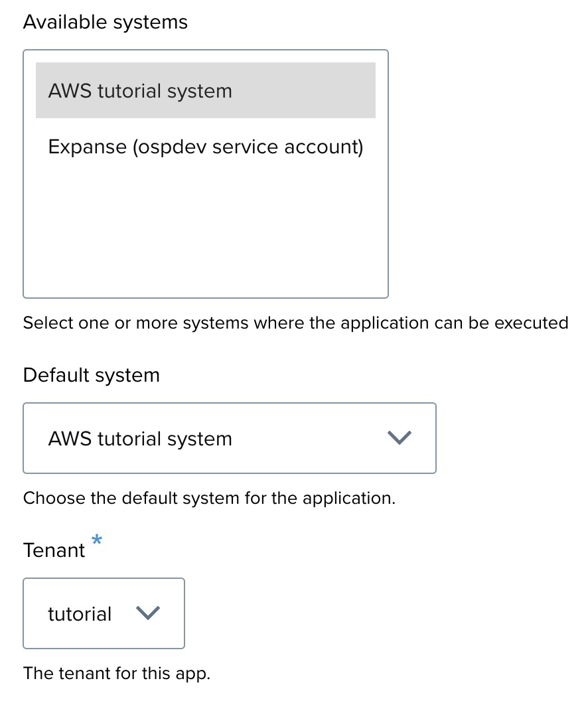
Task: Click empty space inside Available systems listbox
Action: (x=205, y=232)
